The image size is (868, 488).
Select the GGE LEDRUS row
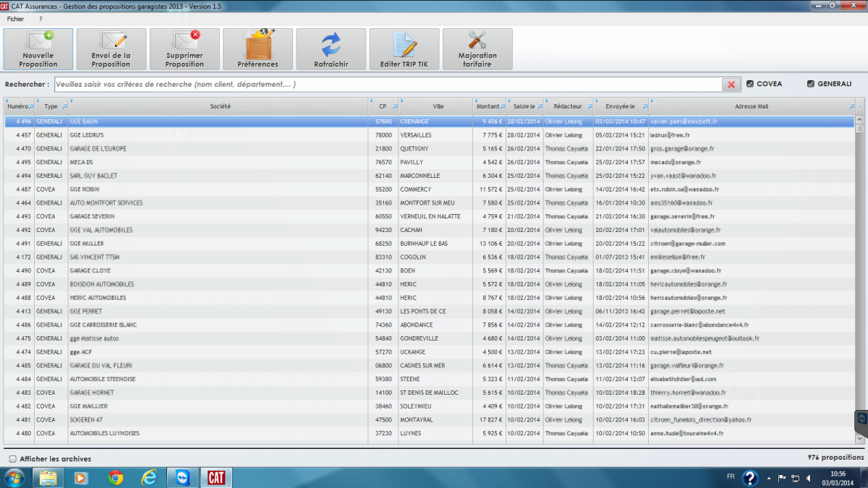430,135
